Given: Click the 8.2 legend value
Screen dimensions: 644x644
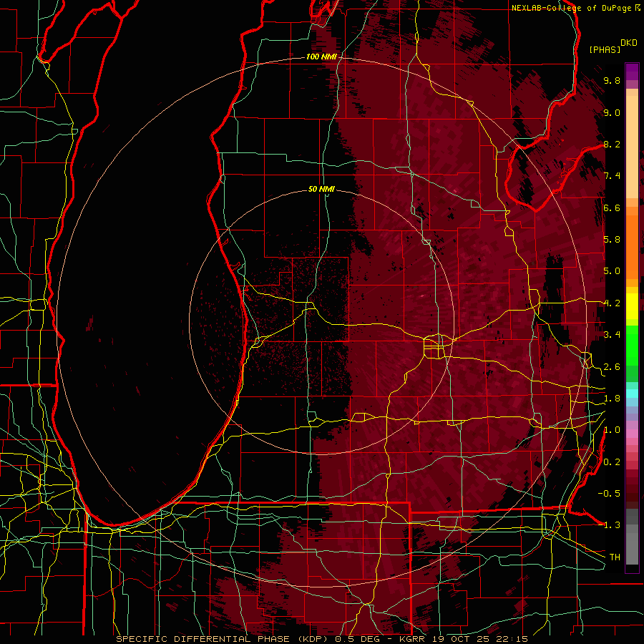Looking at the screenshot, I should click(612, 144).
